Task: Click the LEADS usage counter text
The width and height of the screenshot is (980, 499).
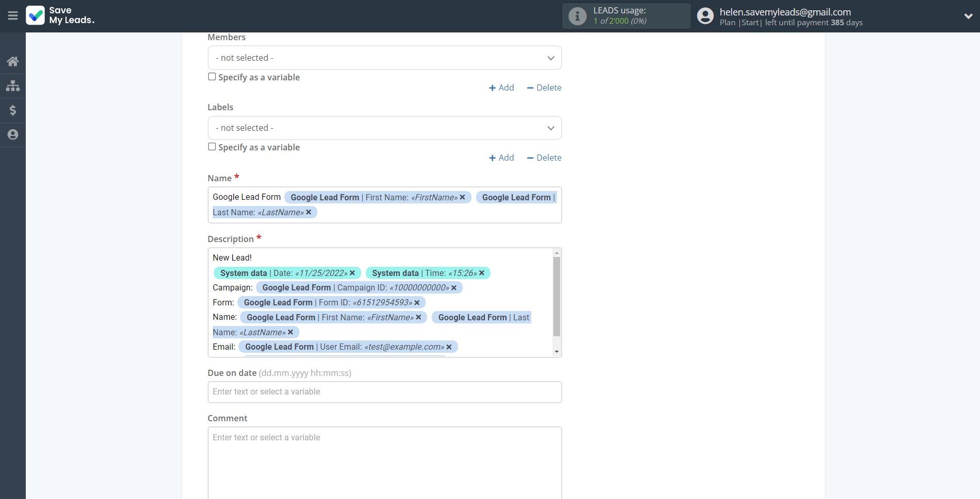Action: 620,21
